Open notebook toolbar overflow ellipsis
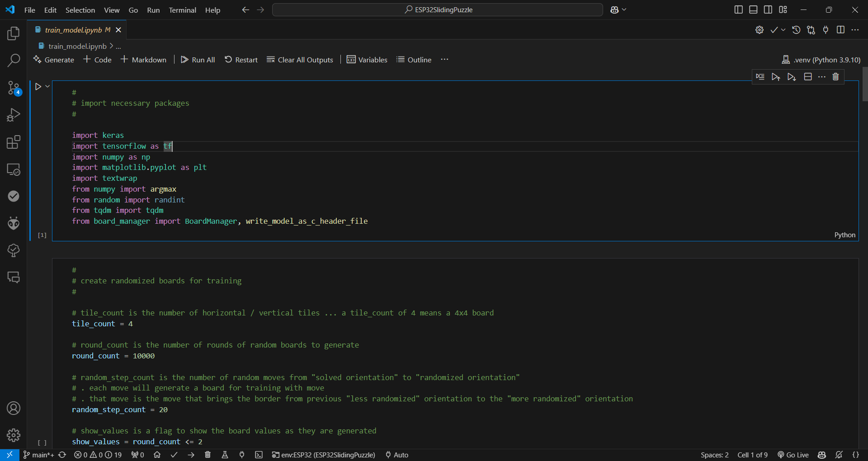 pyautogui.click(x=444, y=60)
